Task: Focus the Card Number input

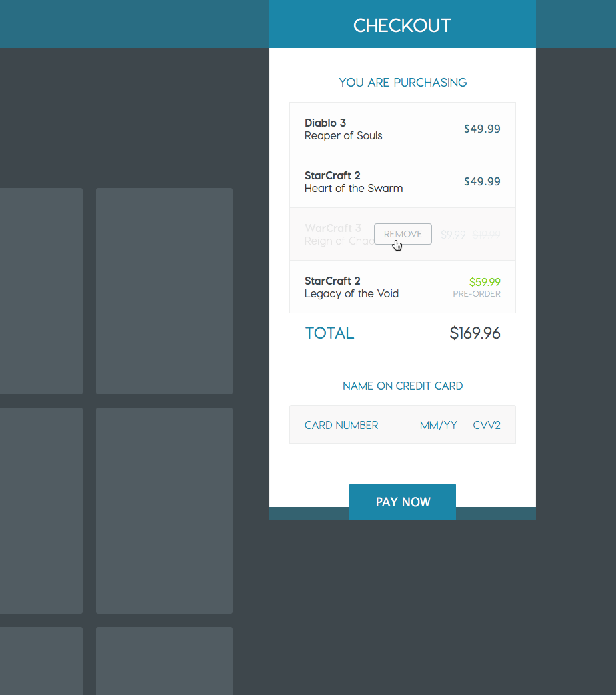Action: click(341, 425)
